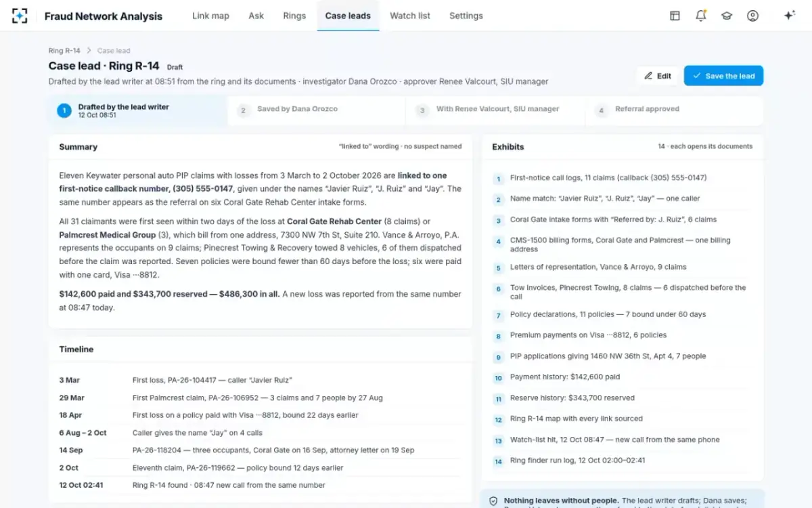Open the Ring finder run log exhibit
812x508 pixels.
[x=623, y=461]
